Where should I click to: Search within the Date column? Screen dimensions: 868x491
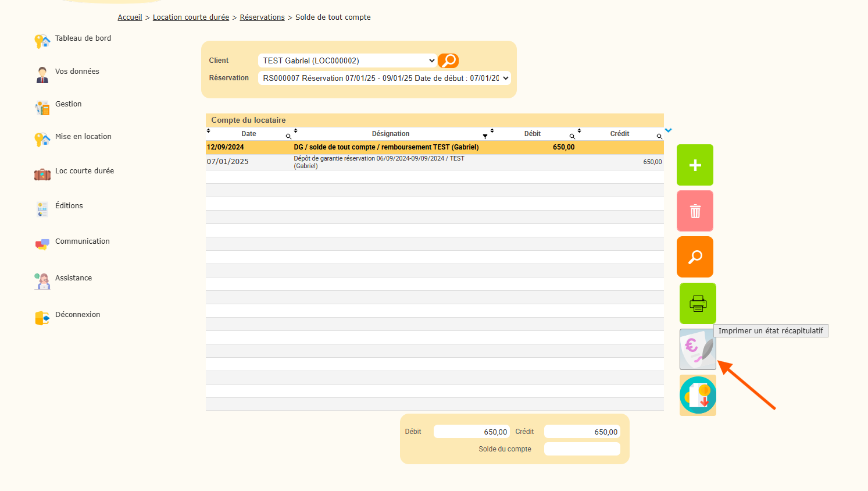tap(288, 136)
